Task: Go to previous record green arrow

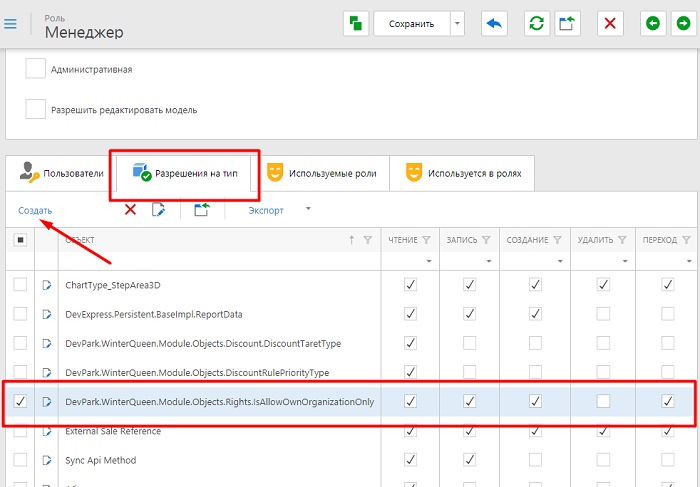Action: click(653, 24)
